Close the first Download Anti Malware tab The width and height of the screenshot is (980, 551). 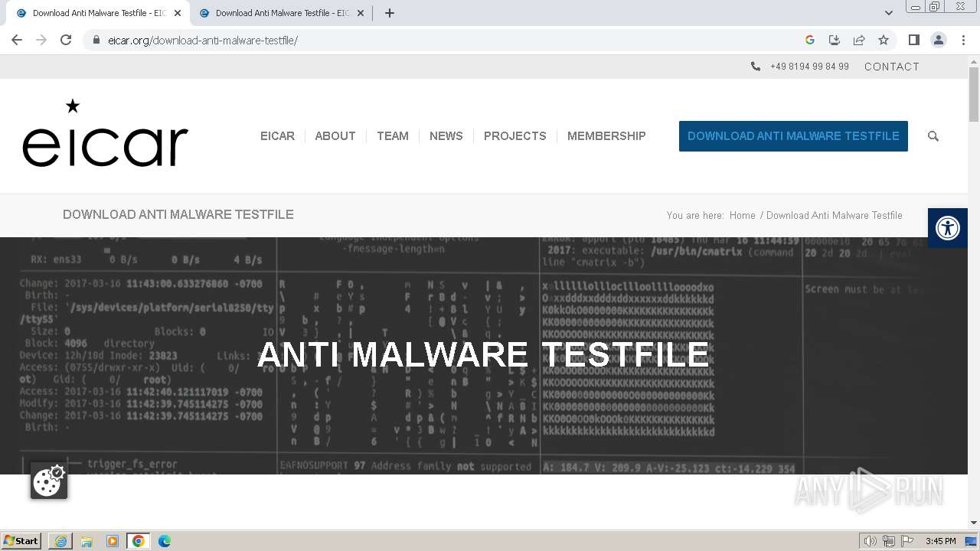point(178,13)
